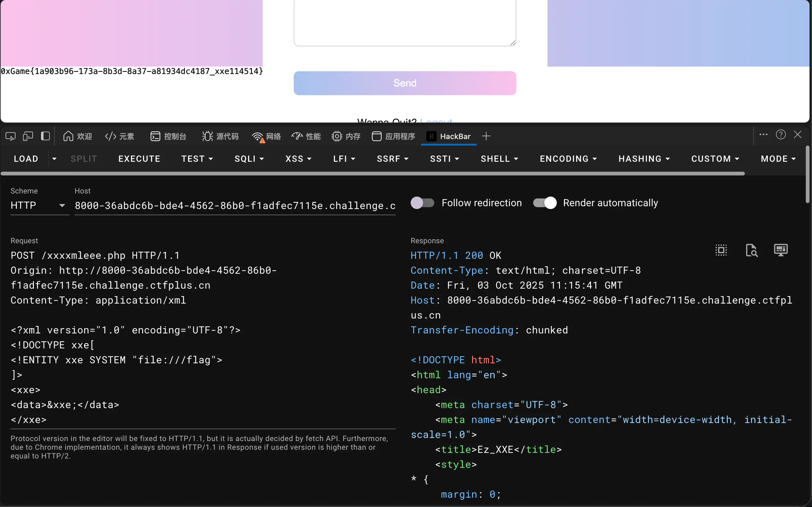Screen dimensions: 812x507
Task: Click the render response monitor icon
Action: [x=781, y=250]
